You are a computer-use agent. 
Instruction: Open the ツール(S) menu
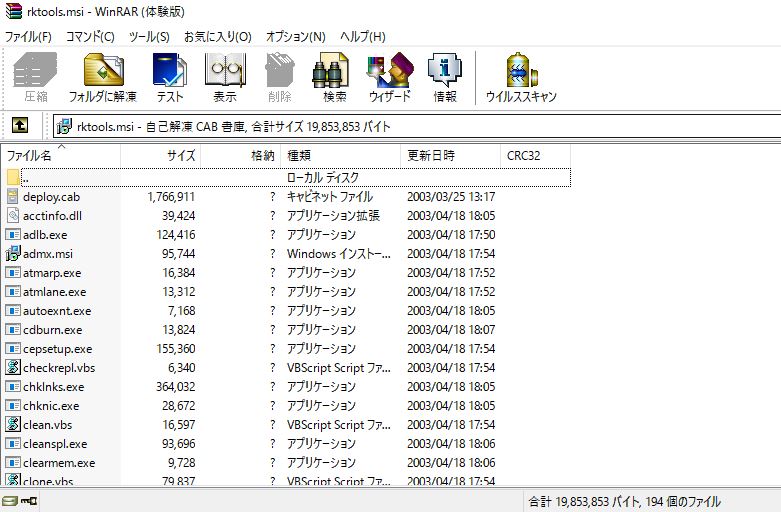click(x=149, y=37)
